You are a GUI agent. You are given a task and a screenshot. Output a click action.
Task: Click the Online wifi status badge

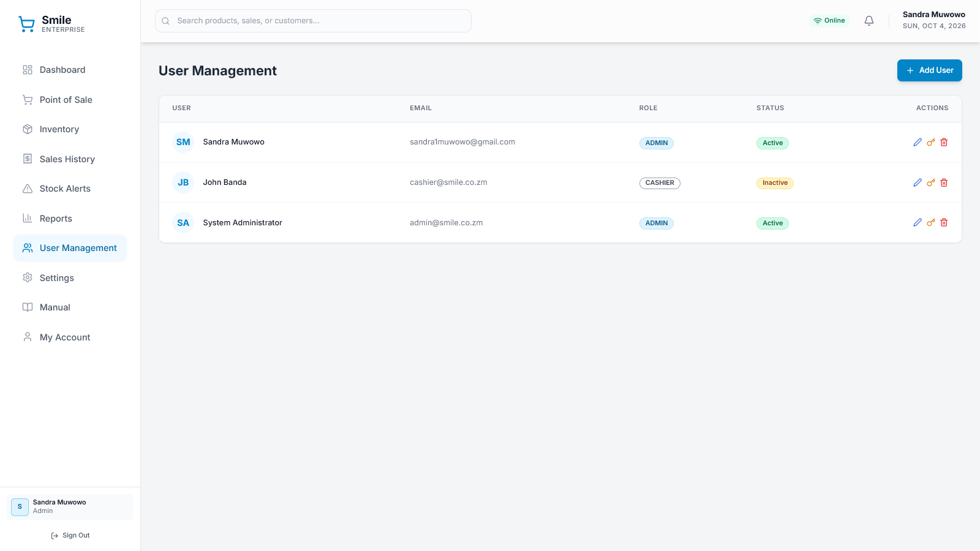tap(829, 21)
